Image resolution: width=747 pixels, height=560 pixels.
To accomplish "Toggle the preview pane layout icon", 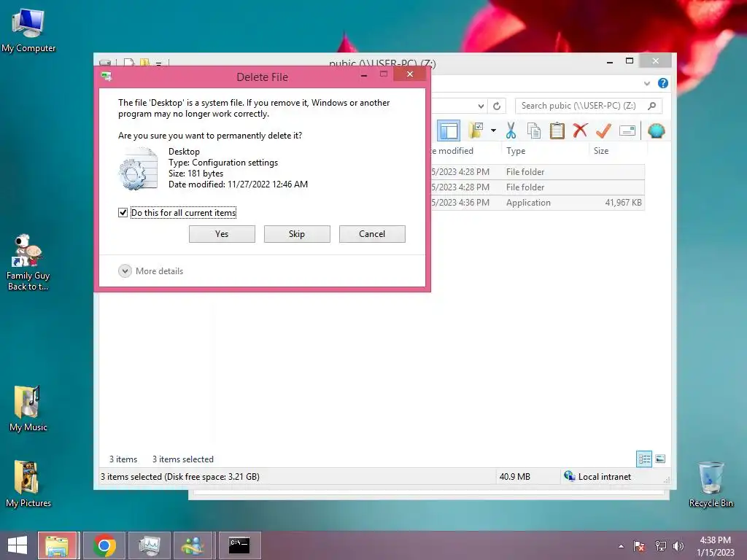I will (x=449, y=131).
